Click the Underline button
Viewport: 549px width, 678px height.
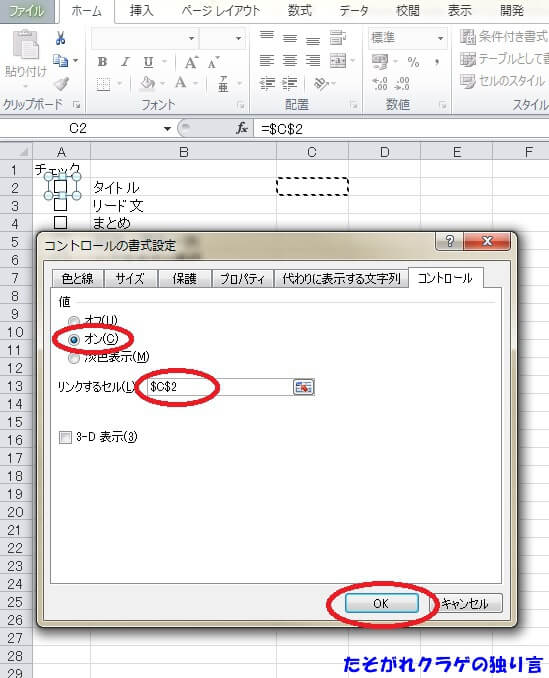point(148,62)
